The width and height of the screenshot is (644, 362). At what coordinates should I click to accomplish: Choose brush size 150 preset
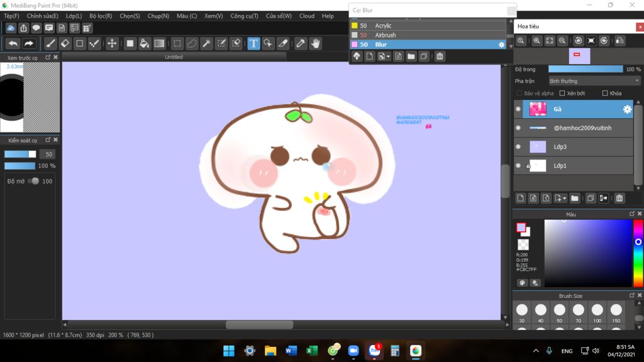616,313
